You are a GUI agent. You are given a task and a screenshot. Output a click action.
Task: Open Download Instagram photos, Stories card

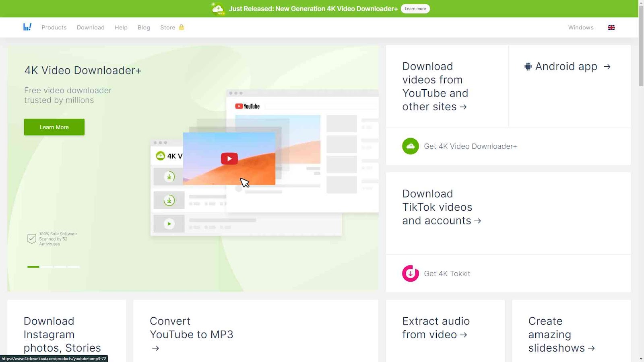(x=67, y=331)
